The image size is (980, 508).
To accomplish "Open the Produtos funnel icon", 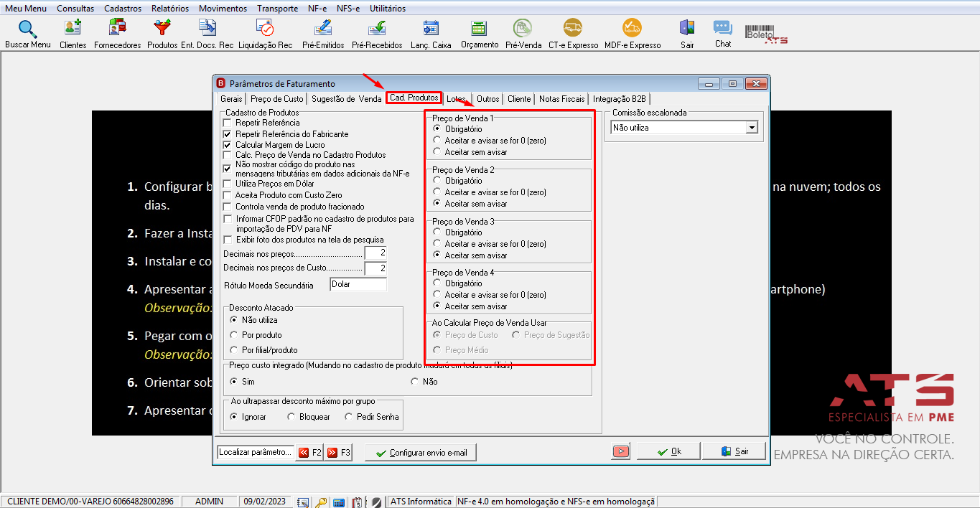I will pyautogui.click(x=162, y=28).
